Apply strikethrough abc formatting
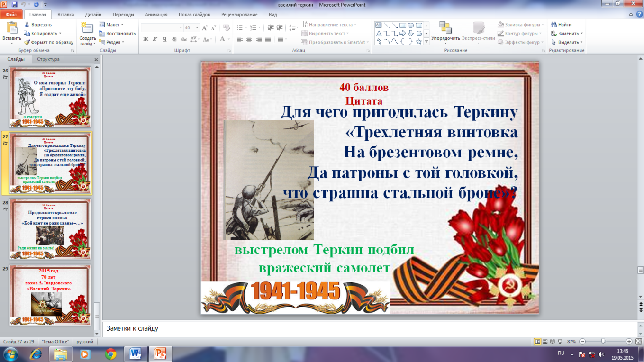644x362 pixels. 184,39
